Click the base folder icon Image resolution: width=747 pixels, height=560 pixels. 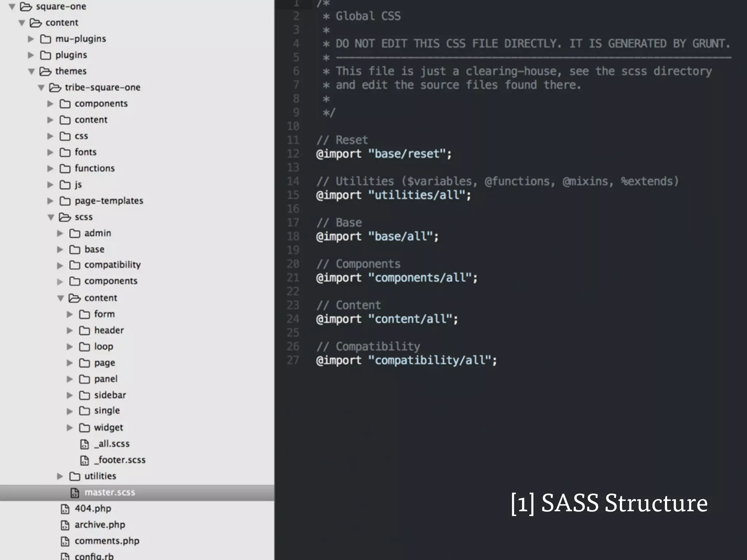point(75,249)
